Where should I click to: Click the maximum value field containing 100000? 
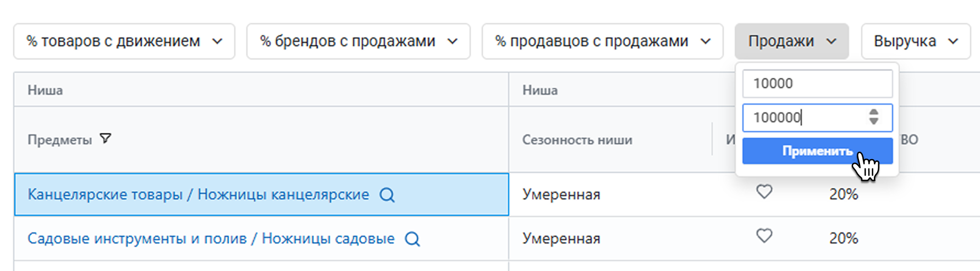point(817,117)
